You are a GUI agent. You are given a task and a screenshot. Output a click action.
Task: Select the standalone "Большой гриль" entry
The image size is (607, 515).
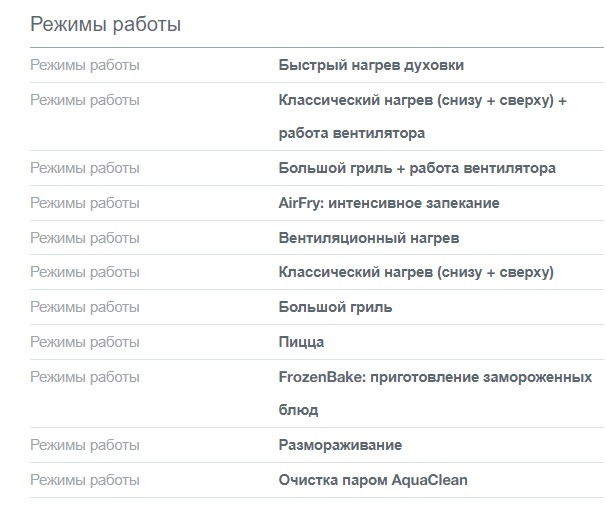(335, 307)
